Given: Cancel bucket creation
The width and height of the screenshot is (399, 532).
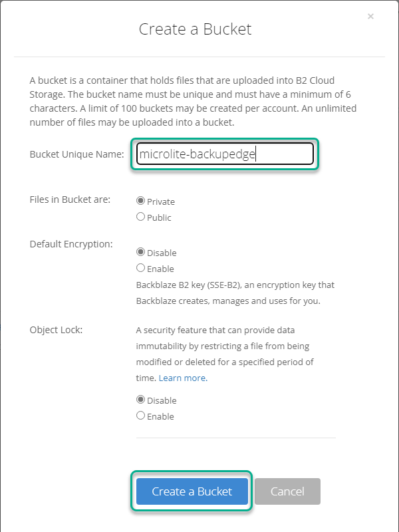Looking at the screenshot, I should click(x=287, y=491).
